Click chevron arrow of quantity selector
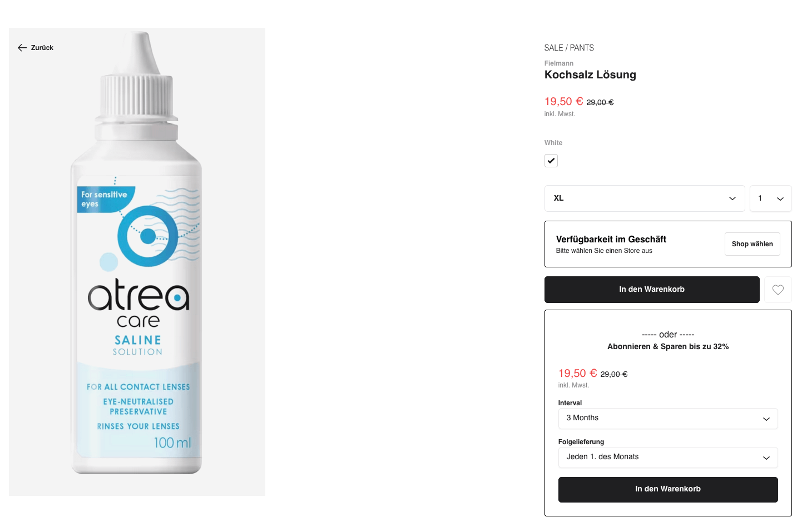Image resolution: width=802 pixels, height=532 pixels. tap(780, 199)
